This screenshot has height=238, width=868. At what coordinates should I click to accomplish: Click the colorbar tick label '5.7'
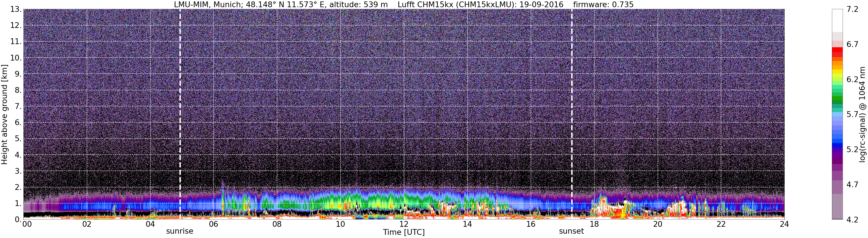(x=852, y=114)
